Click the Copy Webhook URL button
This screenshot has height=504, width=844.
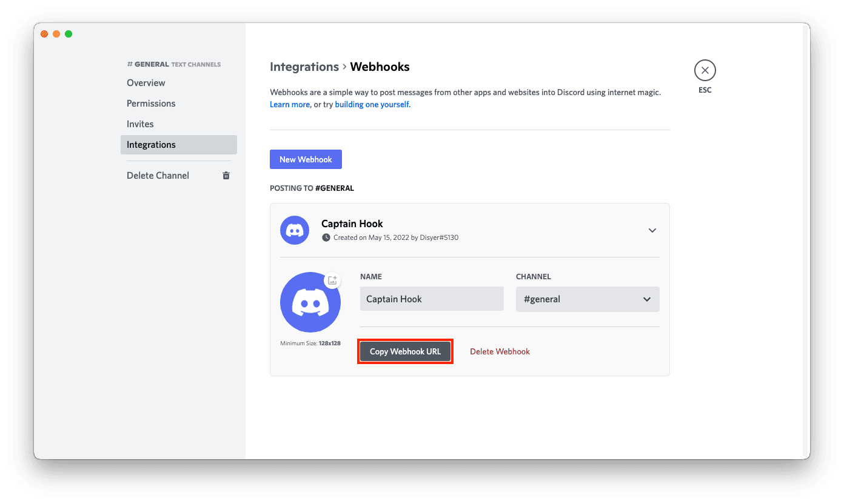point(405,351)
